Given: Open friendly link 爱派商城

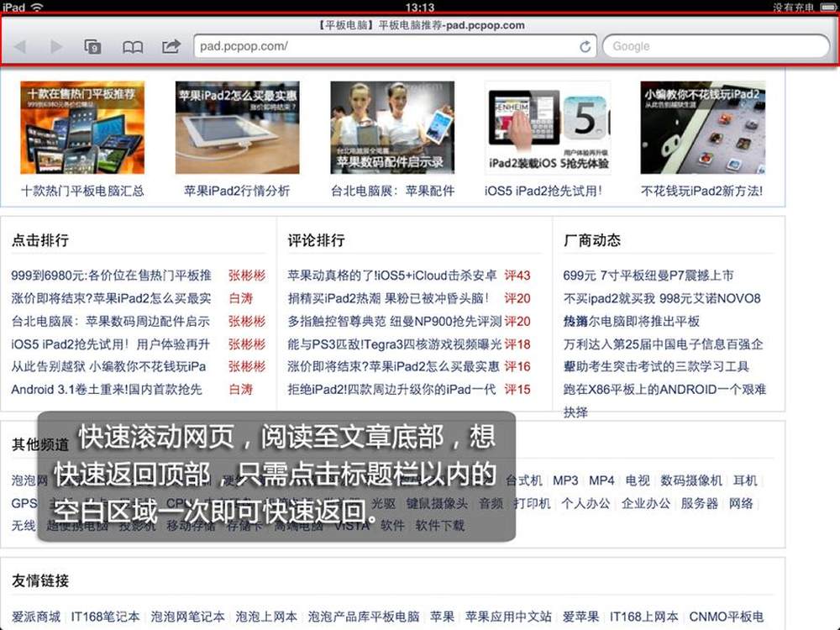Looking at the screenshot, I should point(36,617).
